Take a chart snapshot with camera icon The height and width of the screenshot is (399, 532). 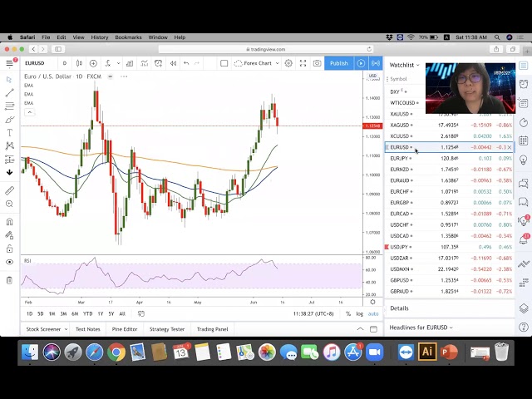tap(317, 63)
